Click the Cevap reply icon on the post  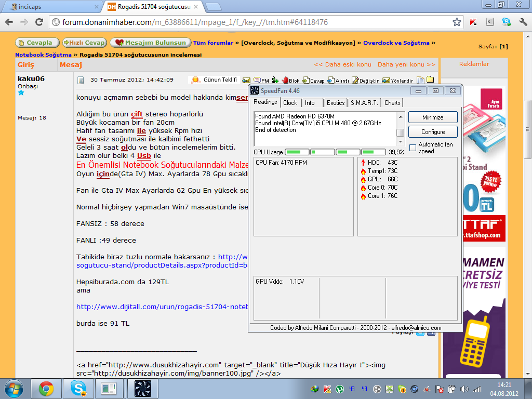pos(313,81)
